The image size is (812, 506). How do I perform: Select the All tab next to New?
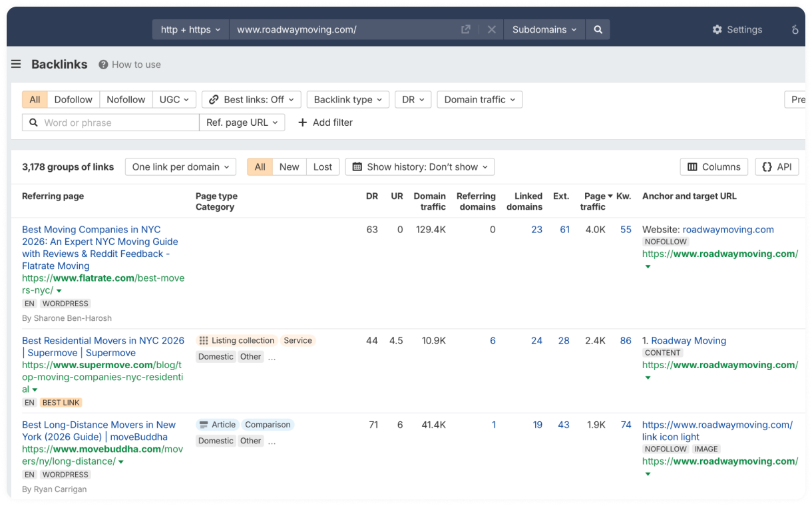pos(260,166)
